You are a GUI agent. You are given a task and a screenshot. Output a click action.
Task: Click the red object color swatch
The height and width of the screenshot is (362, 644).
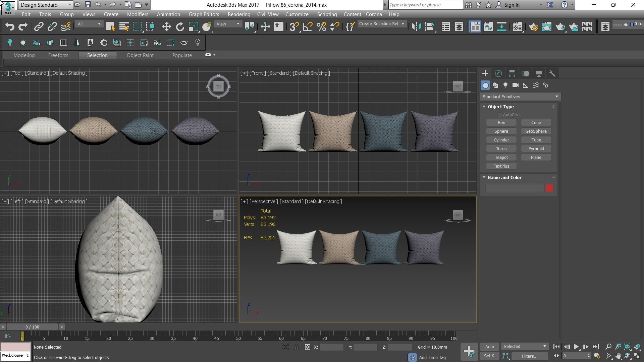point(549,188)
